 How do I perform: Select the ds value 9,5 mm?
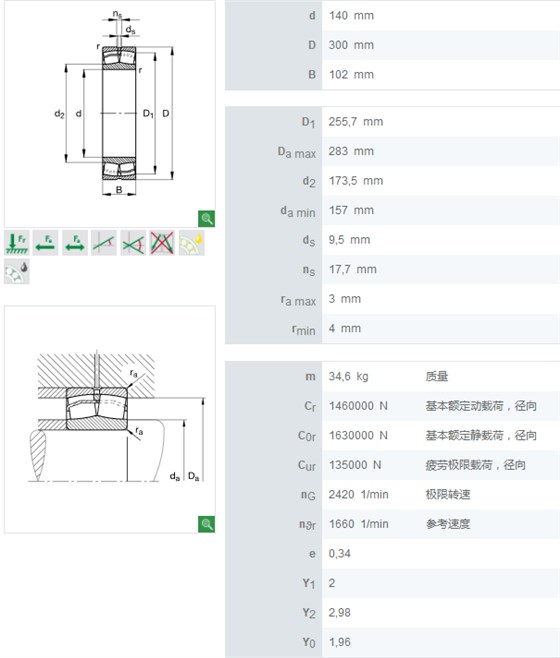(349, 240)
